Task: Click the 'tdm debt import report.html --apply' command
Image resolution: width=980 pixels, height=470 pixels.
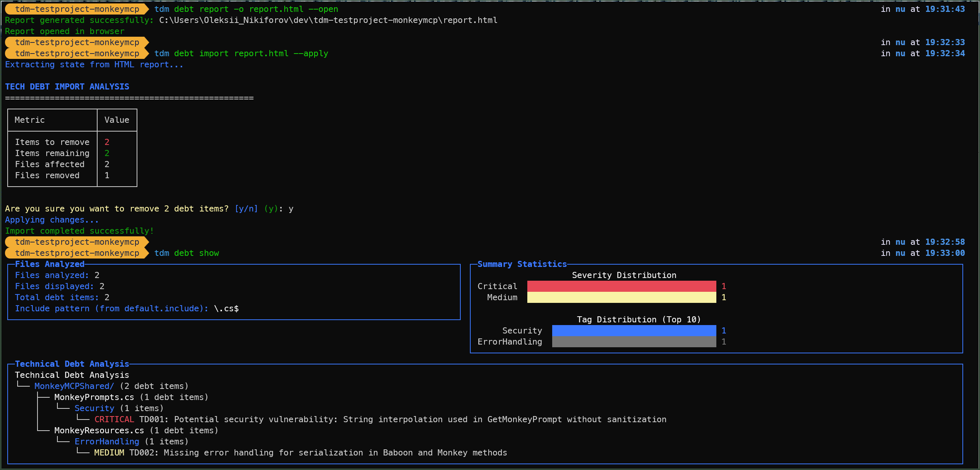Action: coord(241,54)
